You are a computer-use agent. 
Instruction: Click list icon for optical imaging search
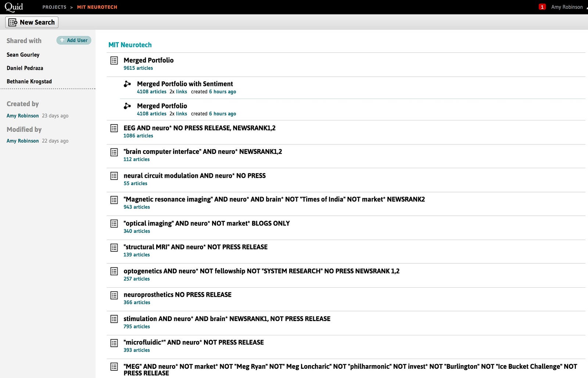click(114, 224)
